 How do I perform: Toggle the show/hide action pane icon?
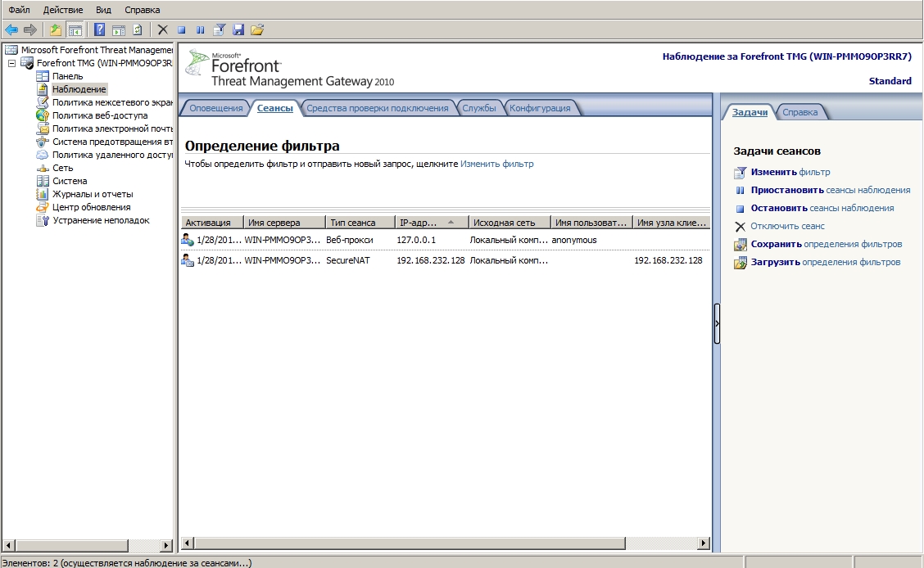(119, 29)
